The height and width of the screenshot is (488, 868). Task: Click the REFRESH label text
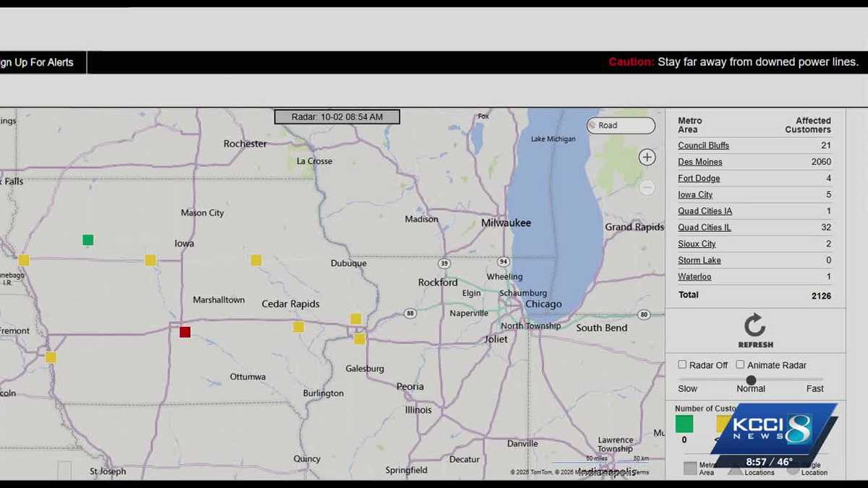[x=755, y=345]
